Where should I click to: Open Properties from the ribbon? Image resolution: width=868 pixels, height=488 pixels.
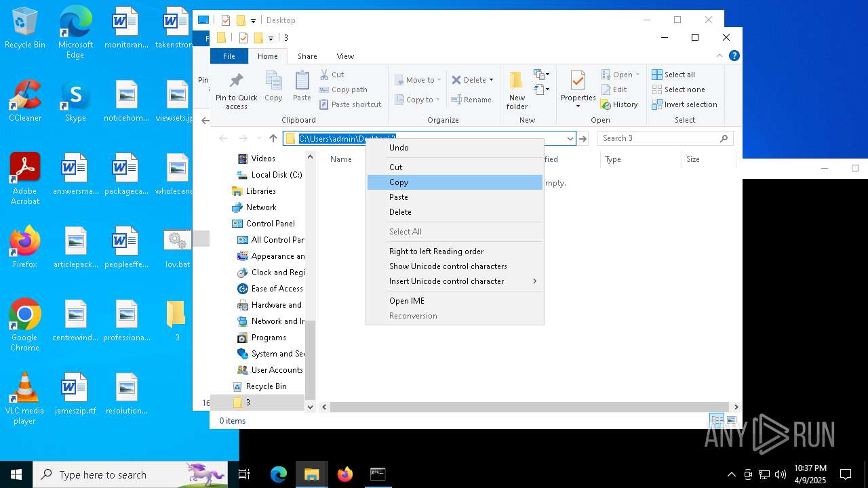(578, 90)
